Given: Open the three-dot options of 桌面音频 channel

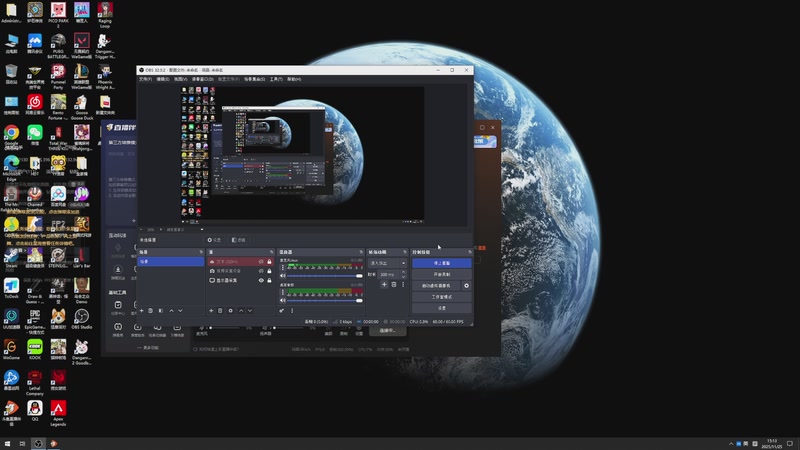Looking at the screenshot, I should click(283, 292).
